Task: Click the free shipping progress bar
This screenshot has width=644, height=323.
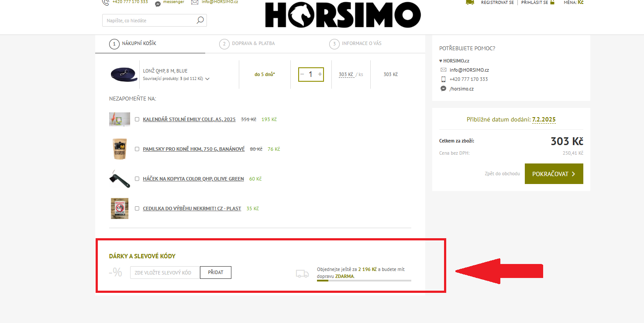Action: pyautogui.click(x=364, y=281)
